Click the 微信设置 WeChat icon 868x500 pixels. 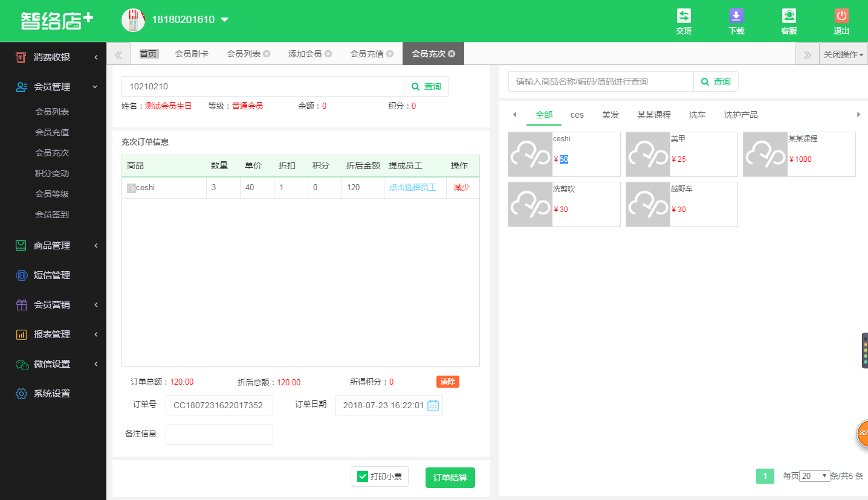(21, 364)
